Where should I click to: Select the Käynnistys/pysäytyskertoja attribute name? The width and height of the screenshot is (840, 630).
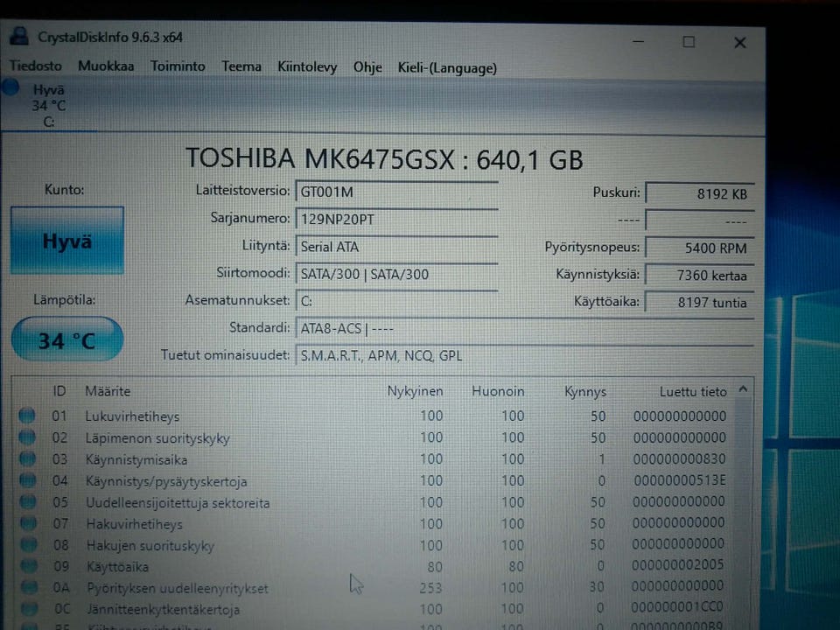(x=166, y=481)
